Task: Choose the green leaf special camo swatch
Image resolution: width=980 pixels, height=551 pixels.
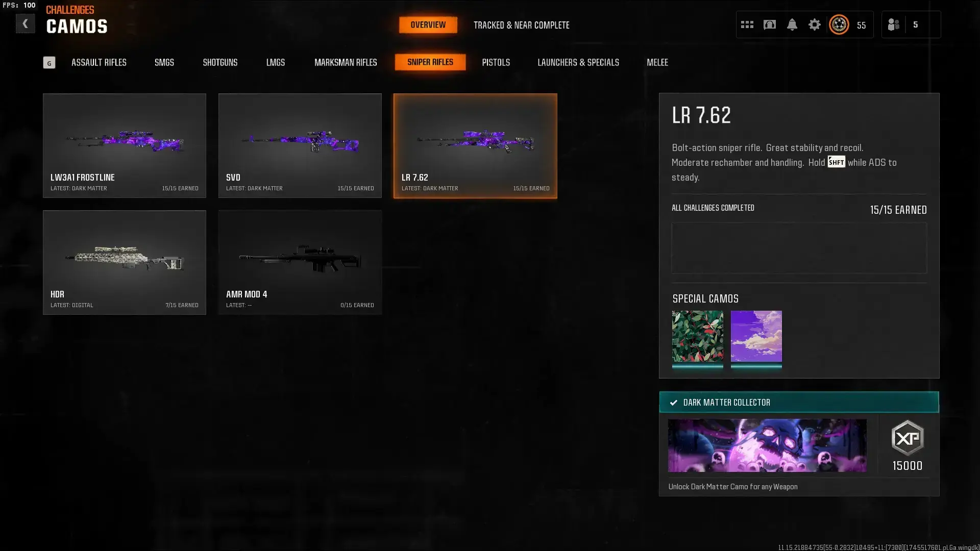Action: pos(697,337)
